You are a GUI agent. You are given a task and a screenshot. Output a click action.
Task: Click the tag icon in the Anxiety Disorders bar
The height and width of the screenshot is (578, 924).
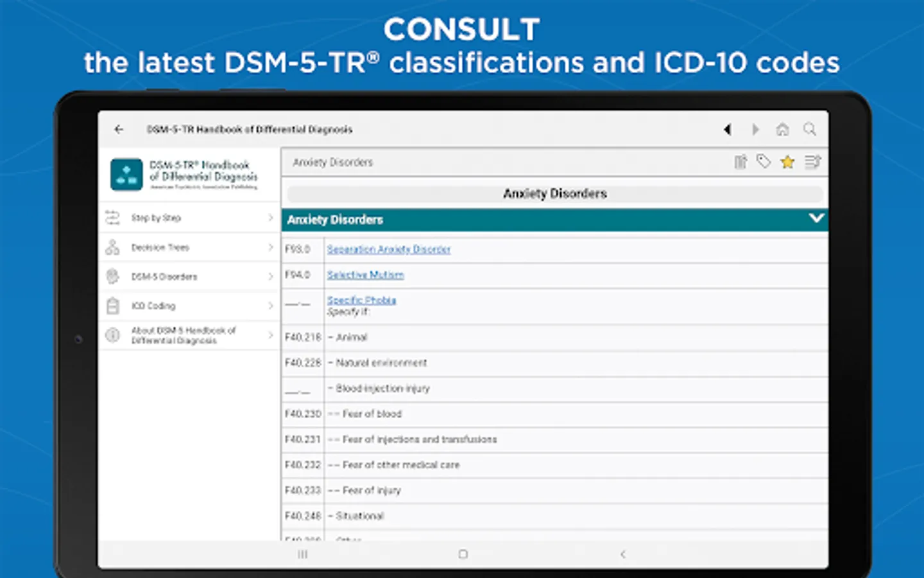pyautogui.click(x=764, y=162)
